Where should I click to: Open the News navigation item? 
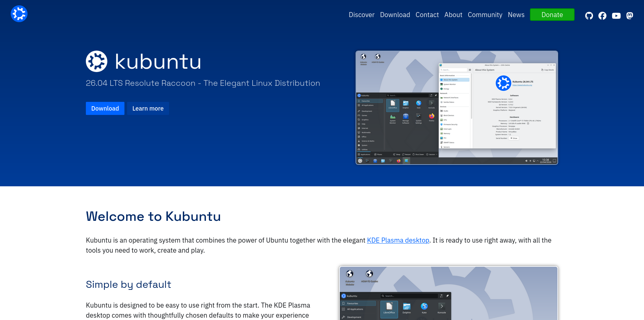(516, 15)
